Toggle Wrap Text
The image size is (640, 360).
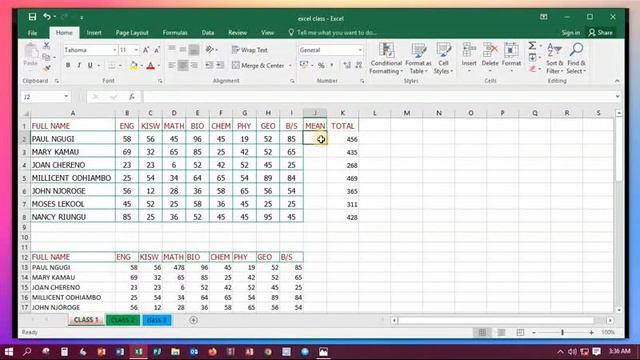pos(250,50)
